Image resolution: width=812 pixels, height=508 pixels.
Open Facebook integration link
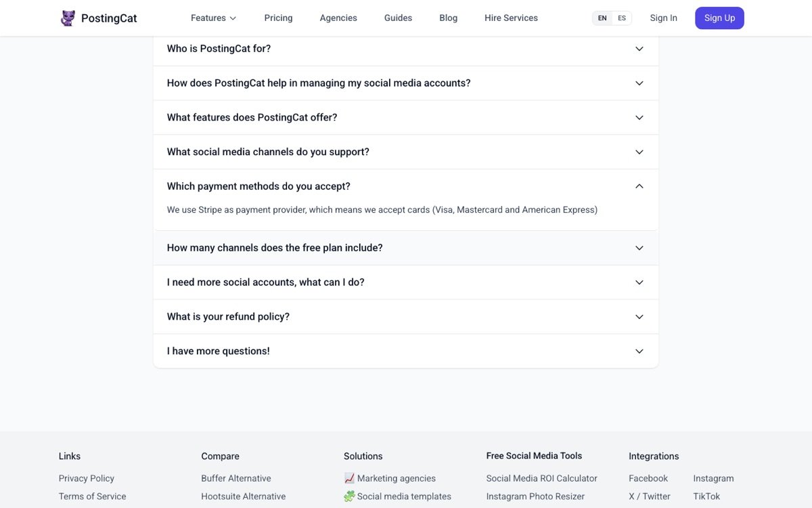click(648, 478)
